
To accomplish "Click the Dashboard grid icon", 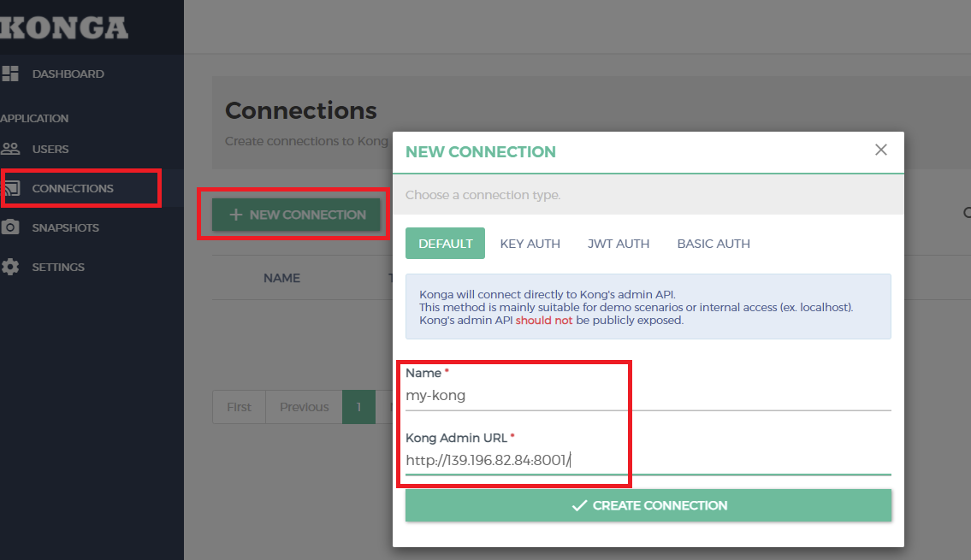I will [10, 74].
